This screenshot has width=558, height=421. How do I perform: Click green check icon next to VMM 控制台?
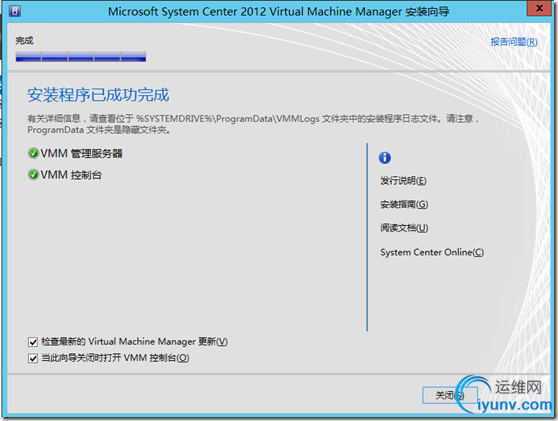33,175
